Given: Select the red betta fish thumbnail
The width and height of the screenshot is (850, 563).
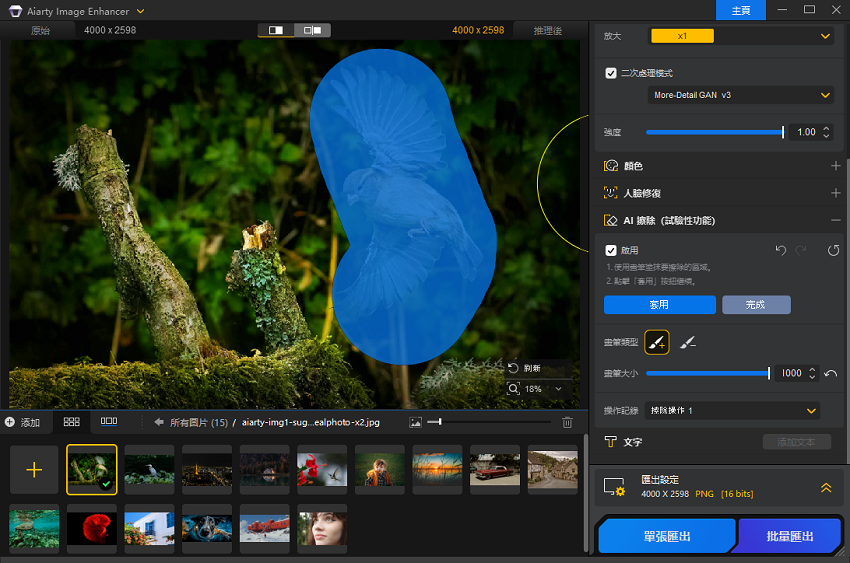Looking at the screenshot, I should coord(92,529).
